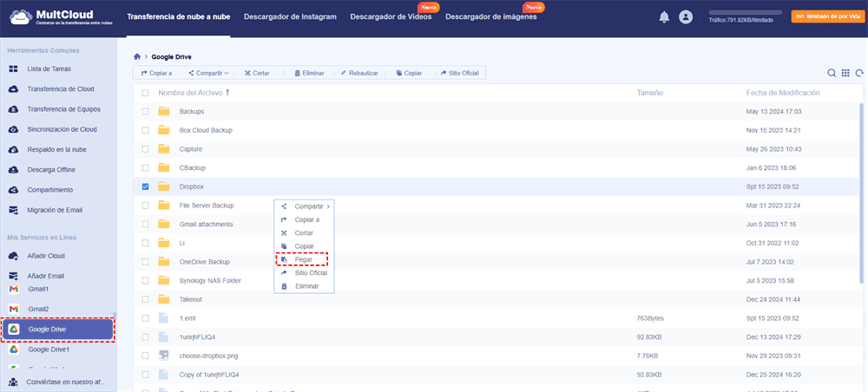Image resolution: width=868 pixels, height=392 pixels.
Task: Click Copiar toolbar button
Action: pos(409,73)
